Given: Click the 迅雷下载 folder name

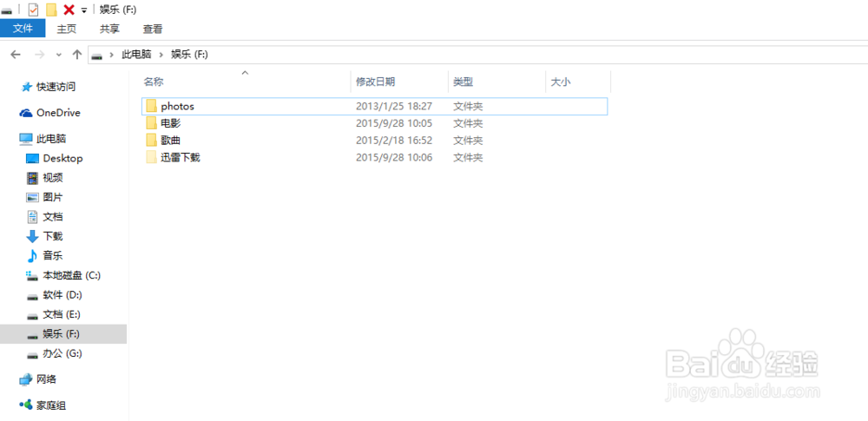Looking at the screenshot, I should click(181, 157).
